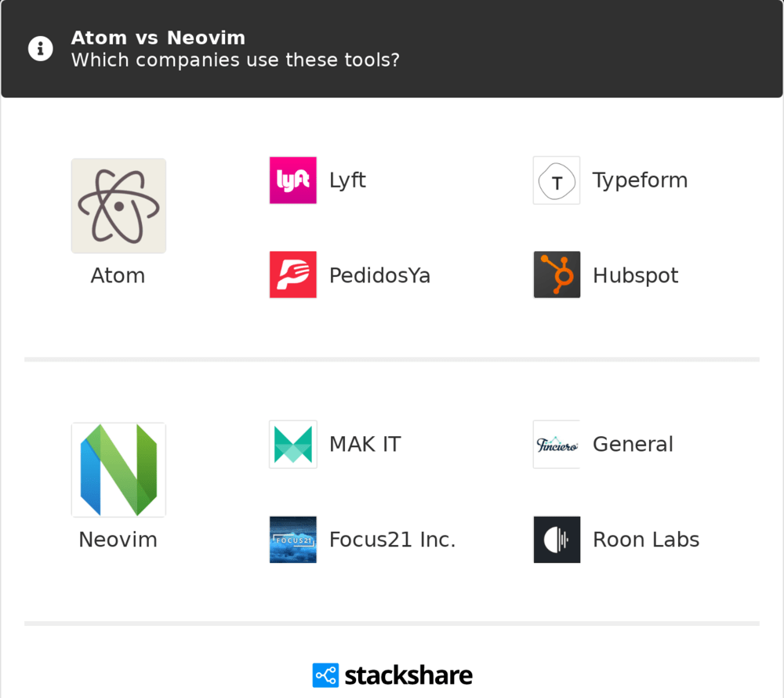This screenshot has width=784, height=698.
Task: Open the Lyft company link
Action: click(x=347, y=180)
